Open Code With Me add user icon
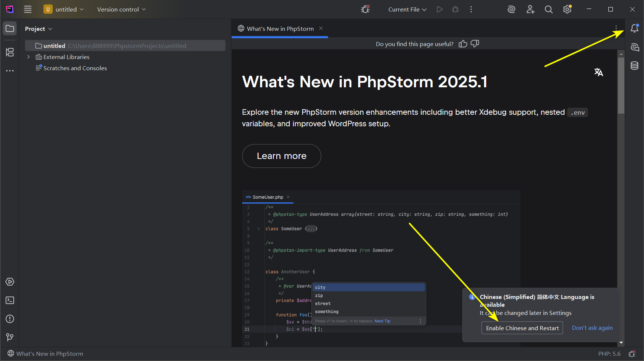Image resolution: width=644 pixels, height=361 pixels. coord(530,9)
